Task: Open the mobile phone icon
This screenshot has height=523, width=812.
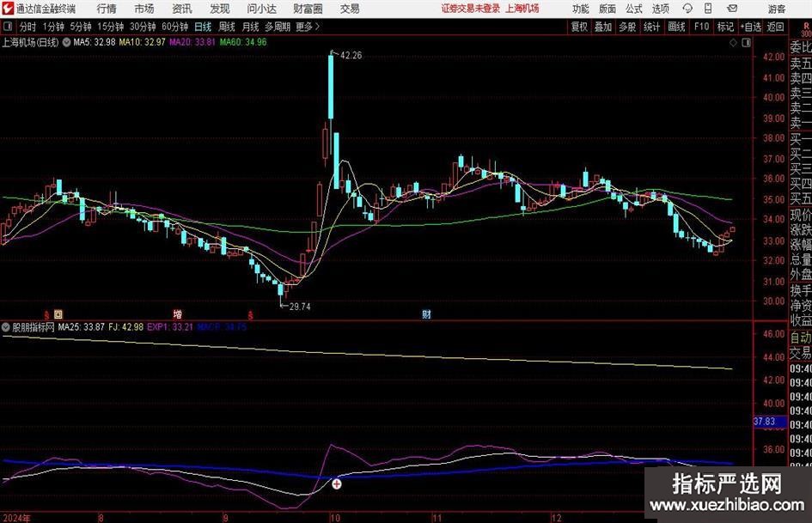Action: [708, 9]
